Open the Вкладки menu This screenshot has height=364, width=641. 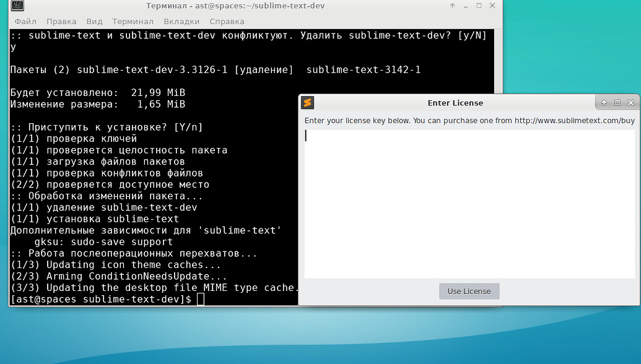pyautogui.click(x=182, y=21)
